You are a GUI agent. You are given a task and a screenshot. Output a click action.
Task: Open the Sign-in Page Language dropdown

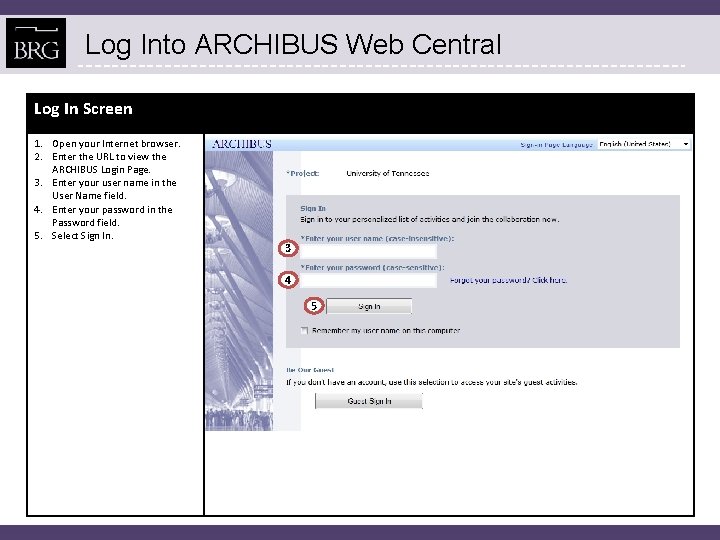[644, 144]
